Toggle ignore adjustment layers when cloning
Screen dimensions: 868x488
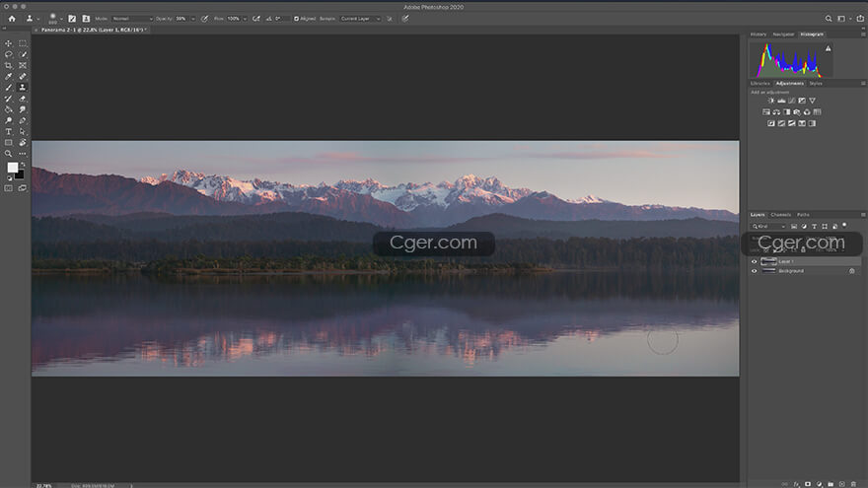[x=390, y=19]
